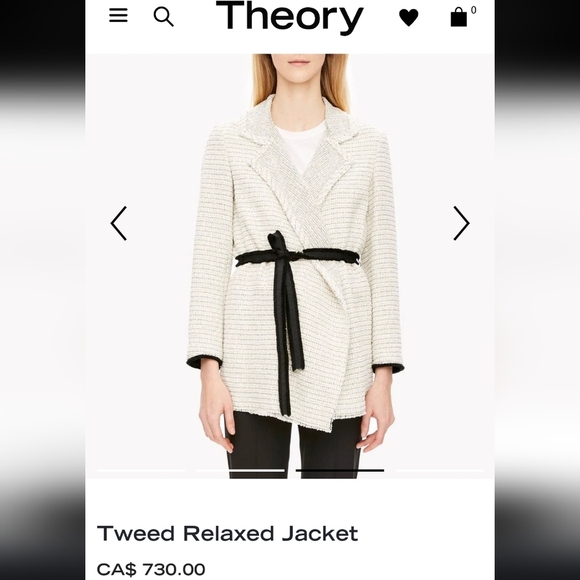580x580 pixels.
Task: Jump to the fourth carousel indicator bar
Action: pyautogui.click(x=439, y=470)
